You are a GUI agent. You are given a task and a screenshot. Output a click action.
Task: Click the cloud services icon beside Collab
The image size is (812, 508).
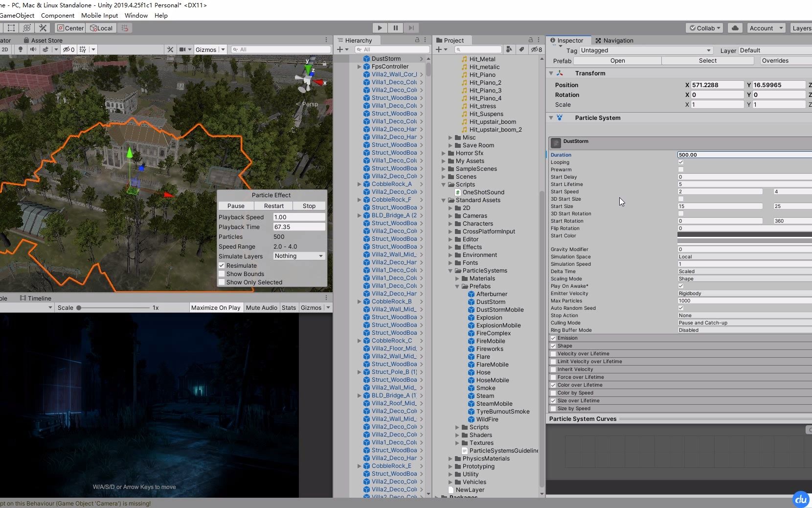coord(735,28)
